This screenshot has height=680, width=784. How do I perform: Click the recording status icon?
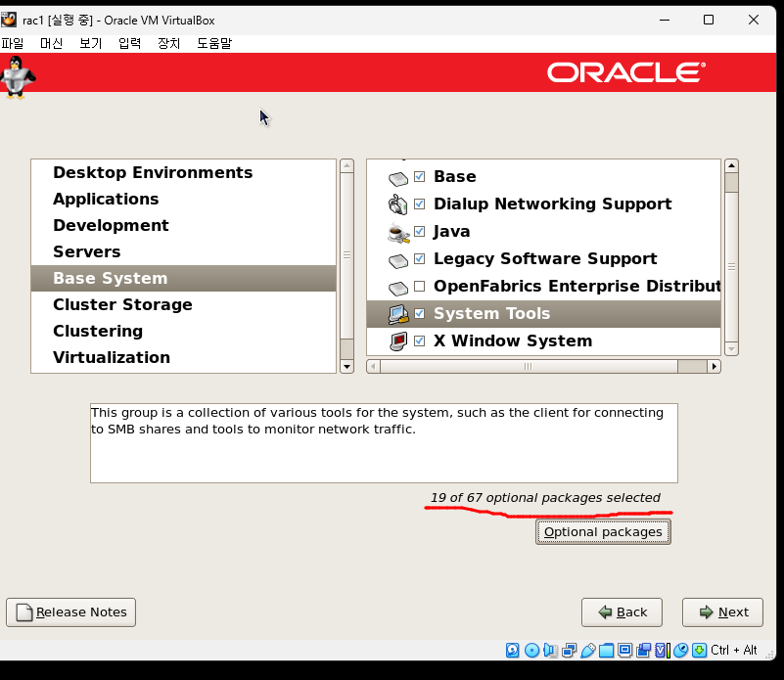point(643,650)
